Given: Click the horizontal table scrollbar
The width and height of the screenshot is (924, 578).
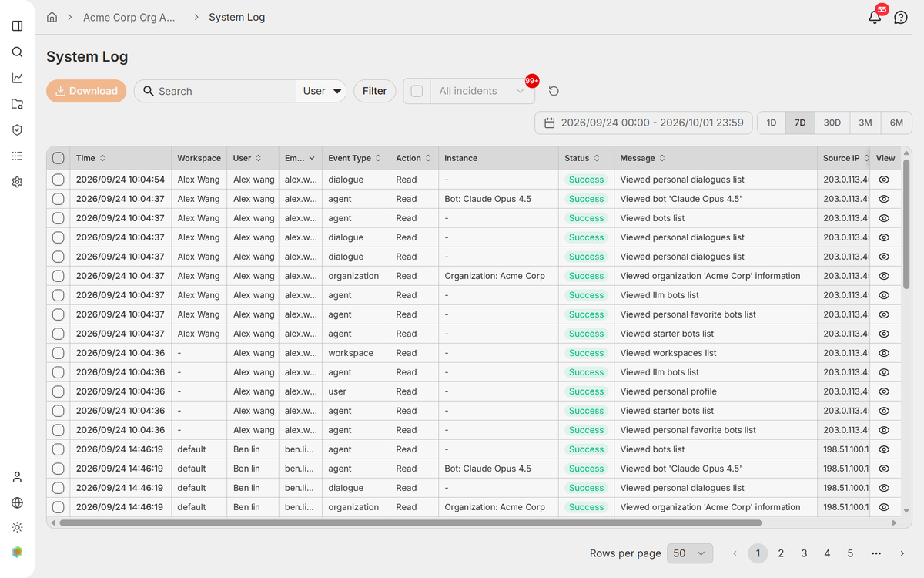Looking at the screenshot, I should (410, 523).
